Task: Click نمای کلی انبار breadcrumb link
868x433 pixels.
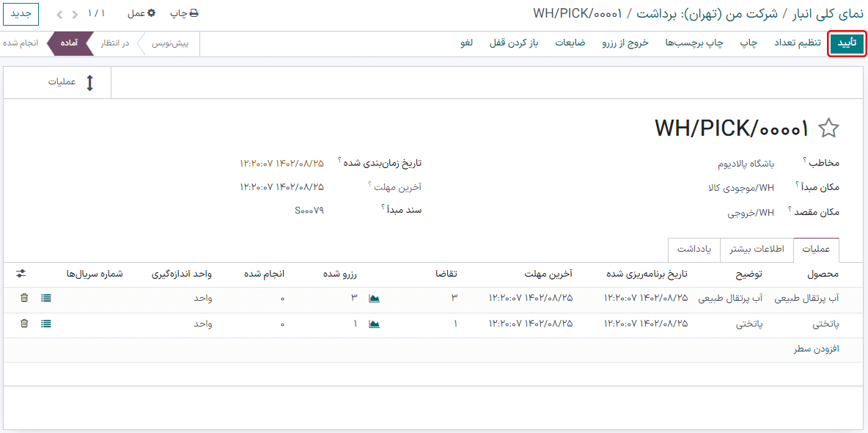Action: 826,12
